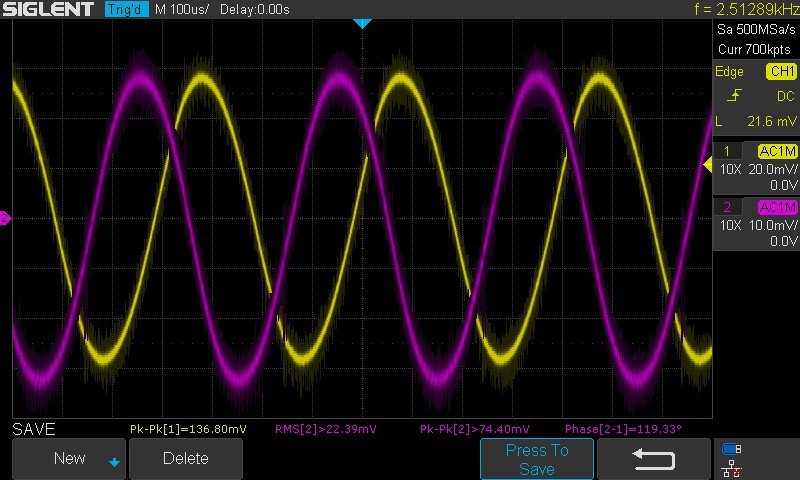Click the SAVE menu title
The width and height of the screenshot is (800, 480).
coord(34,429)
